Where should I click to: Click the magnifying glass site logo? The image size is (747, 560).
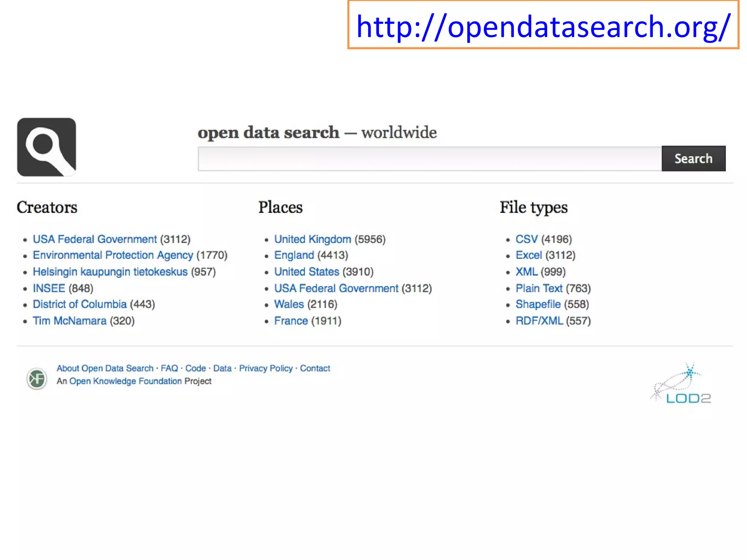tap(47, 147)
